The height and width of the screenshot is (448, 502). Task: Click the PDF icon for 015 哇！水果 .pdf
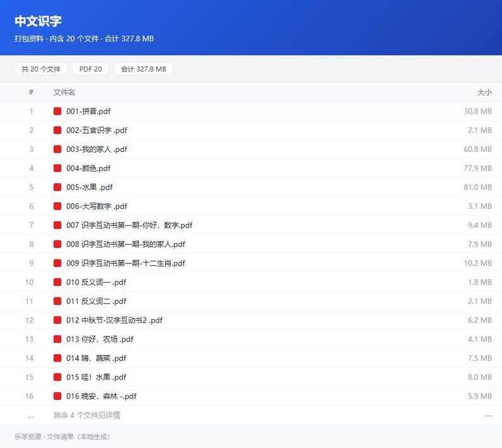[x=58, y=377]
